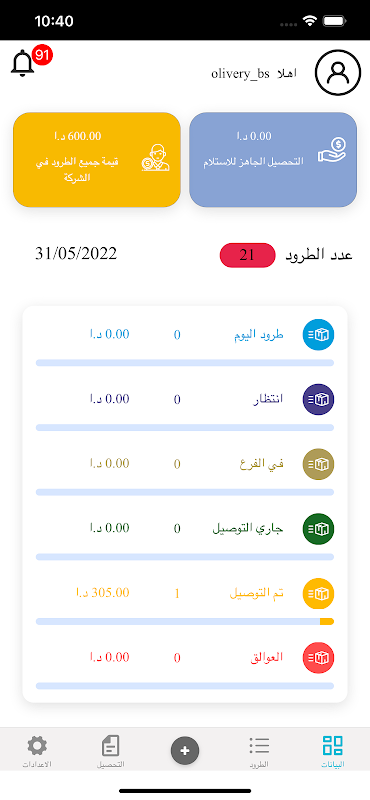This screenshot has width=370, height=800.
Task: Tap the person-with-coin icon on yellow card
Action: (x=155, y=158)
